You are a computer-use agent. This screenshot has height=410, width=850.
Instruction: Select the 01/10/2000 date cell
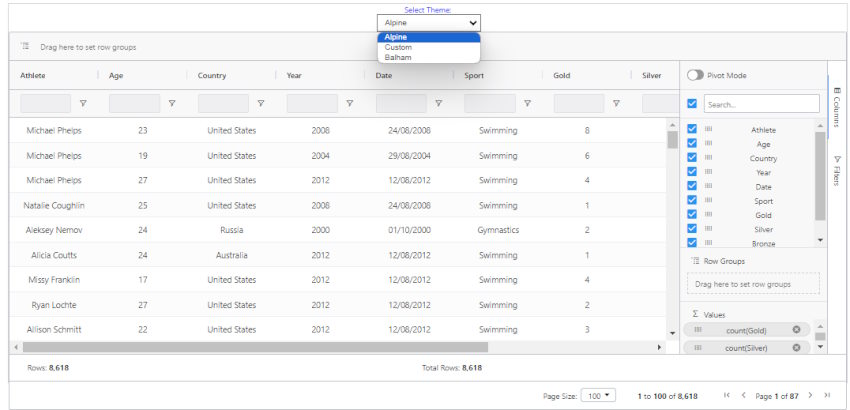[x=409, y=230]
